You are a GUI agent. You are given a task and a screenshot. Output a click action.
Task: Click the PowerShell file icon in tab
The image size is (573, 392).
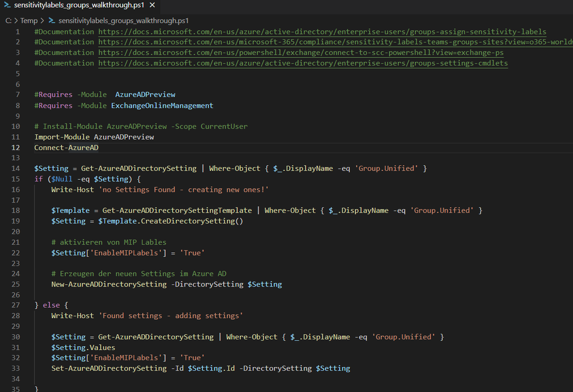point(7,5)
